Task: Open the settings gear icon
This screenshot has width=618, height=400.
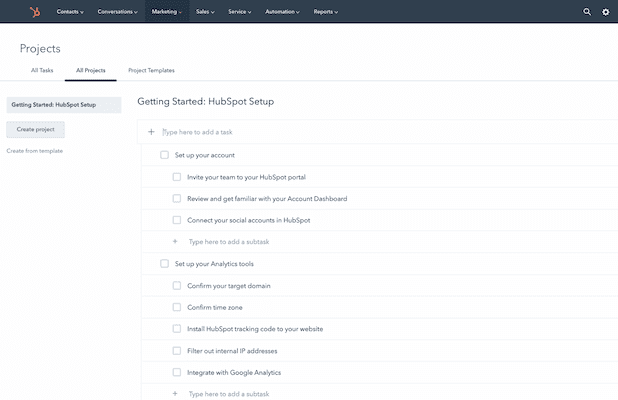Action: 605,12
